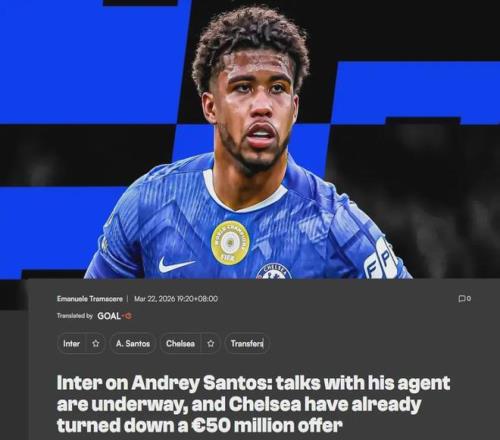Click the Mar 22, 2026 timestamp

click(176, 299)
